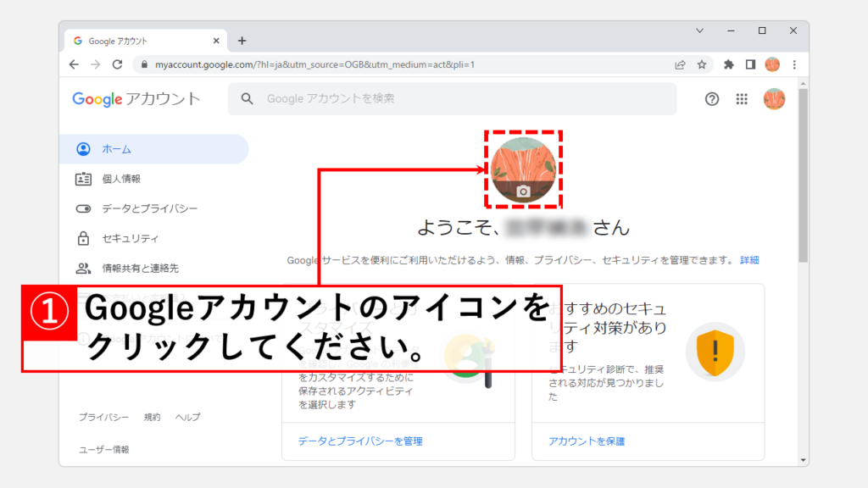The image size is (868, 488).
Task: Toggle the Chrome side panel icon
Action: pyautogui.click(x=750, y=64)
